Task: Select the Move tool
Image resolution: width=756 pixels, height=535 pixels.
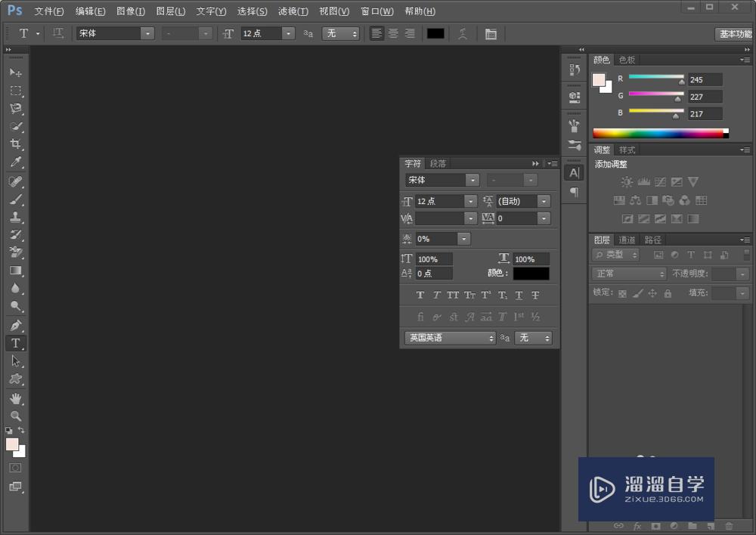Action: coord(15,73)
